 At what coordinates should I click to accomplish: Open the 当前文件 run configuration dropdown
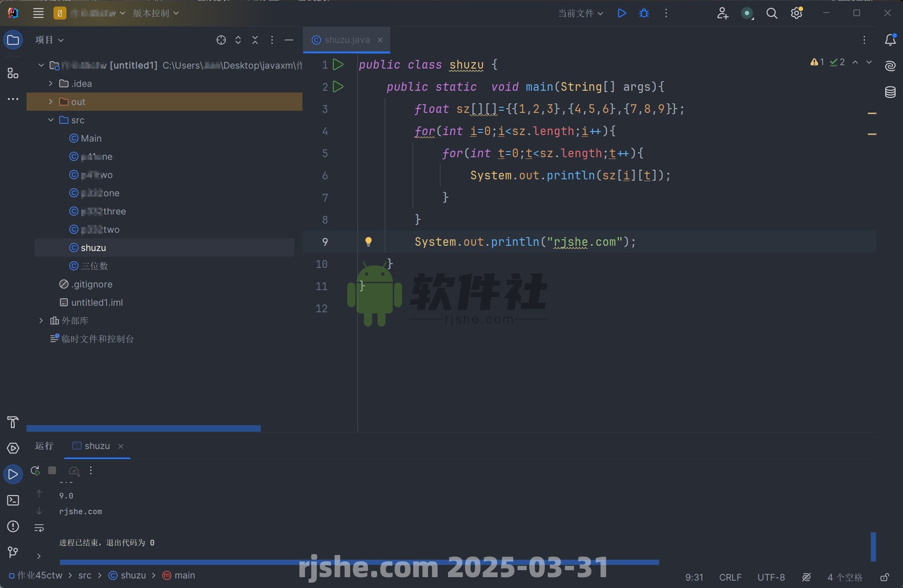[x=581, y=13]
